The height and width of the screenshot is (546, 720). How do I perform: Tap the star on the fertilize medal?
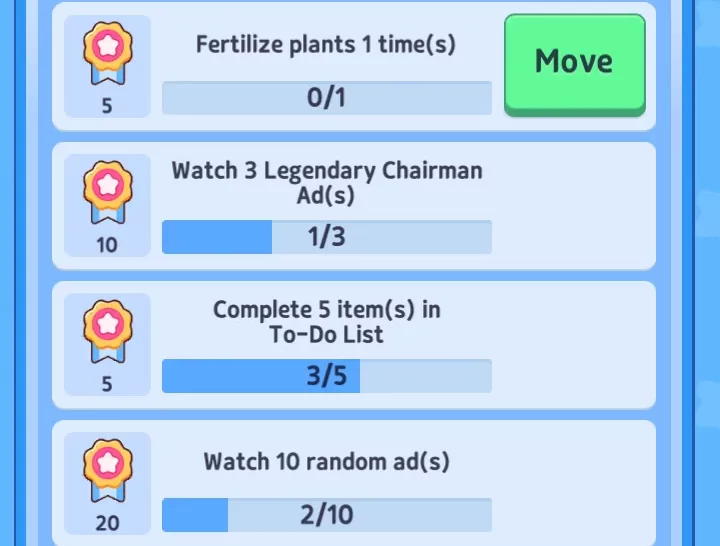(x=107, y=46)
